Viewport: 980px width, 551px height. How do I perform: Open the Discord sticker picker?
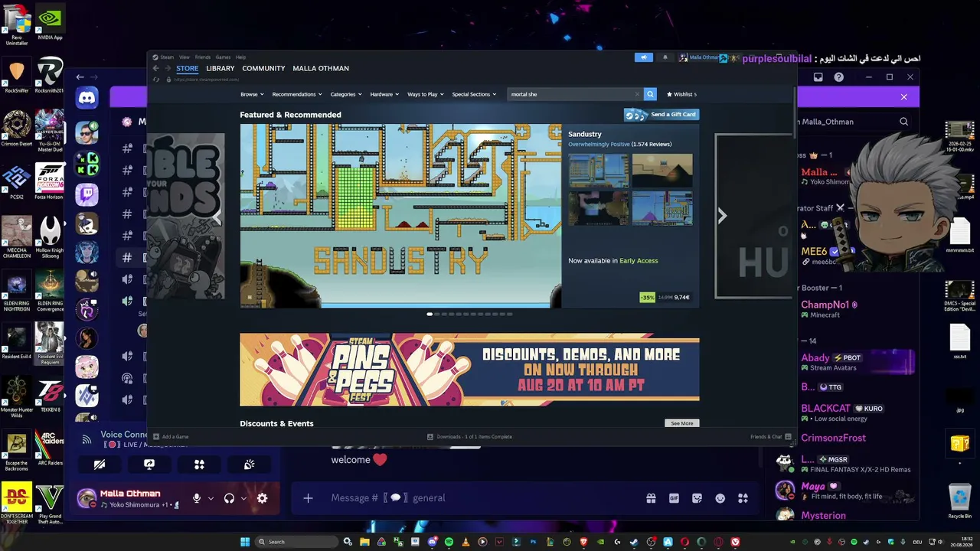697,498
